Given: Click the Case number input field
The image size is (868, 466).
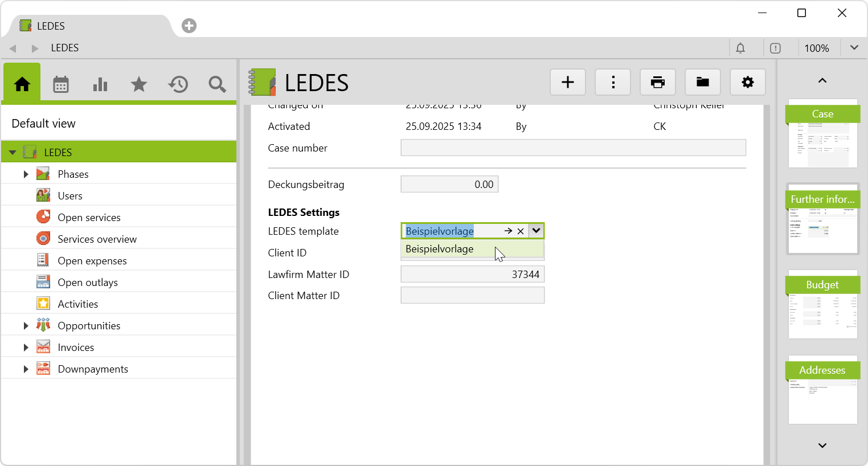Looking at the screenshot, I should pyautogui.click(x=573, y=148).
